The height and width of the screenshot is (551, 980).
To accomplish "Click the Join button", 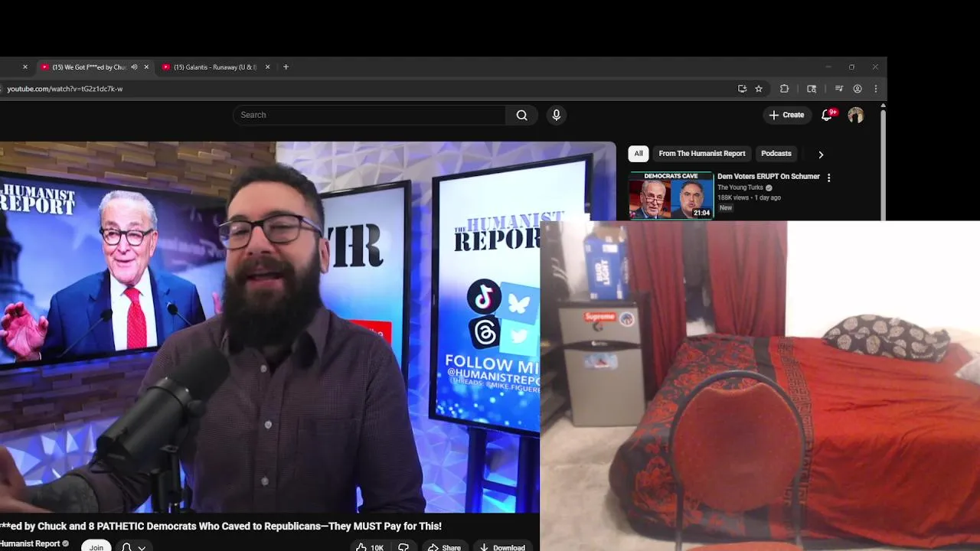I will 96,546.
